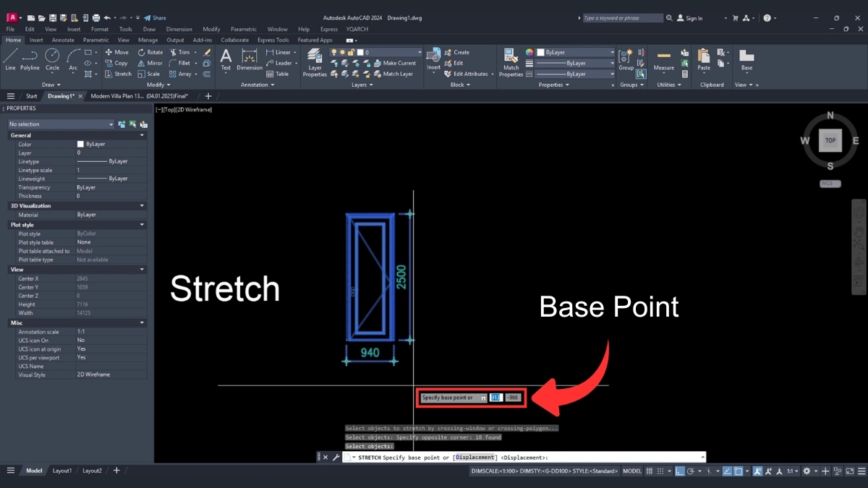Select the Arc tool
This screenshot has height=488, width=868.
click(x=73, y=59)
